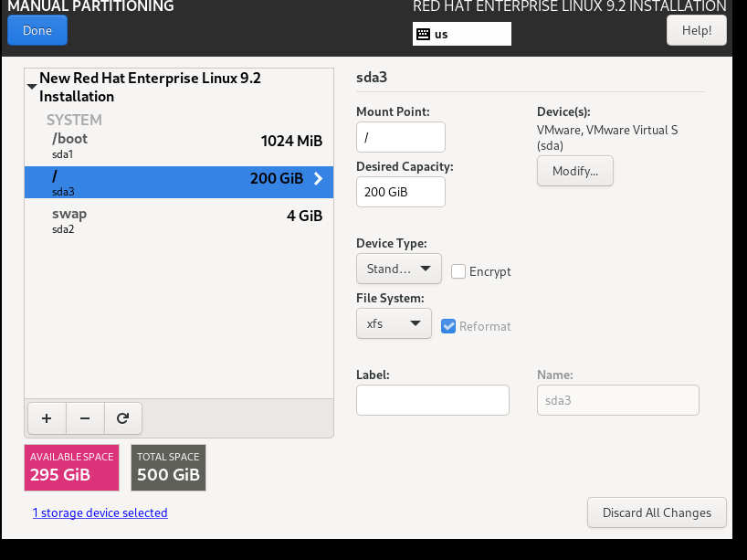
Task: Click the Total Space 500 GiB box
Action: point(168,468)
